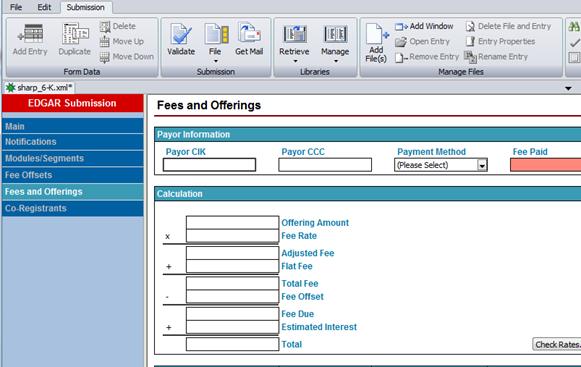Click the Offering Amount field
The image size is (581, 367).
[232, 222]
